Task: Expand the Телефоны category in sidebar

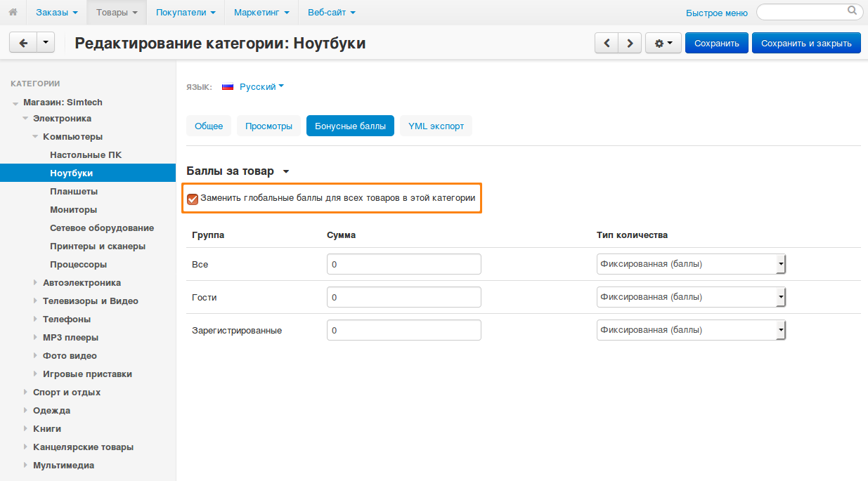Action: tap(36, 319)
